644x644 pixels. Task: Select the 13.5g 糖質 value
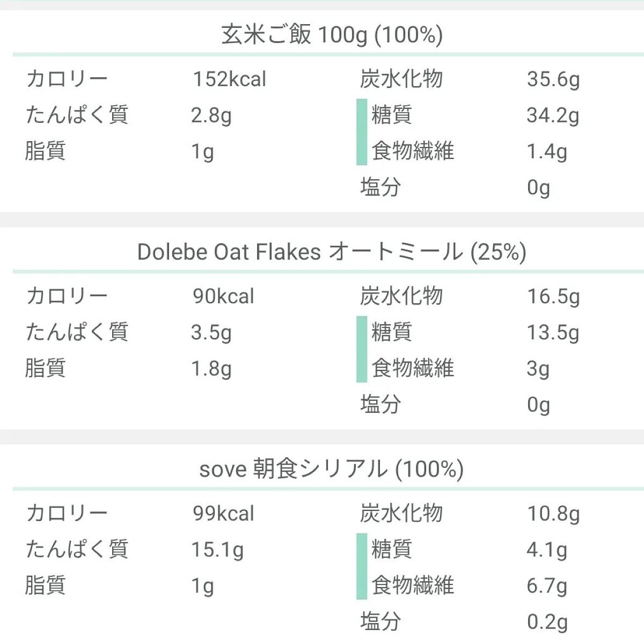[553, 333]
